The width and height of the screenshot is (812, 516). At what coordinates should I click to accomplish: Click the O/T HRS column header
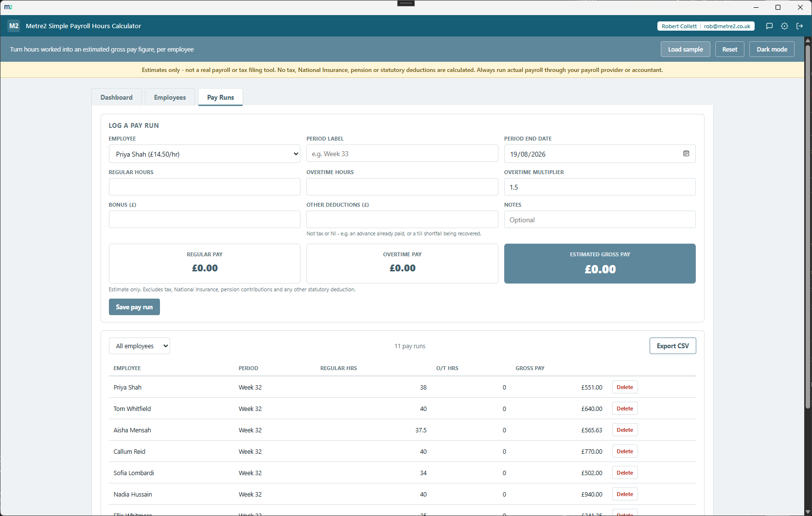447,368
